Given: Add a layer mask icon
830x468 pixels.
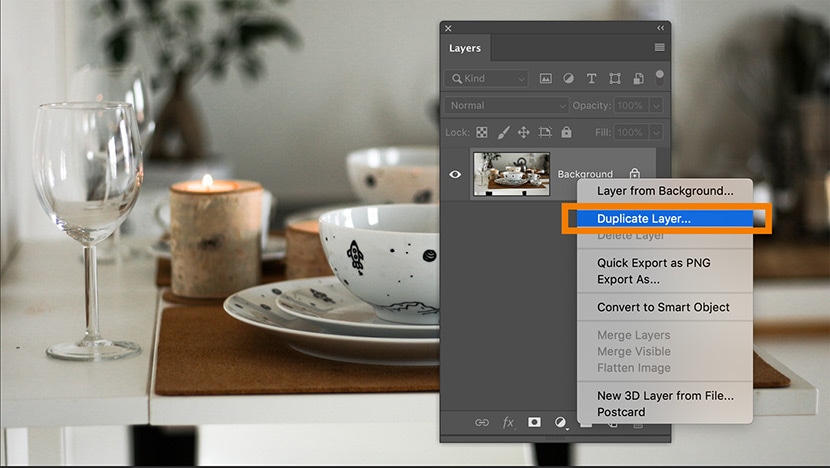Looking at the screenshot, I should 535,422.
